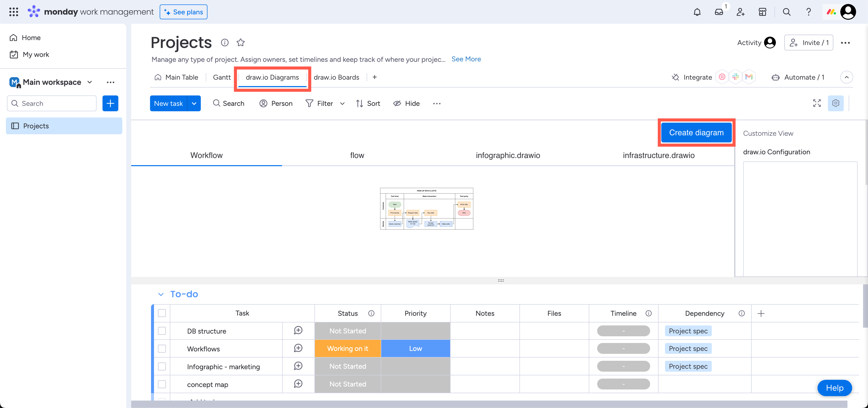
Task: Select the favorite star next to Projects
Action: click(241, 43)
